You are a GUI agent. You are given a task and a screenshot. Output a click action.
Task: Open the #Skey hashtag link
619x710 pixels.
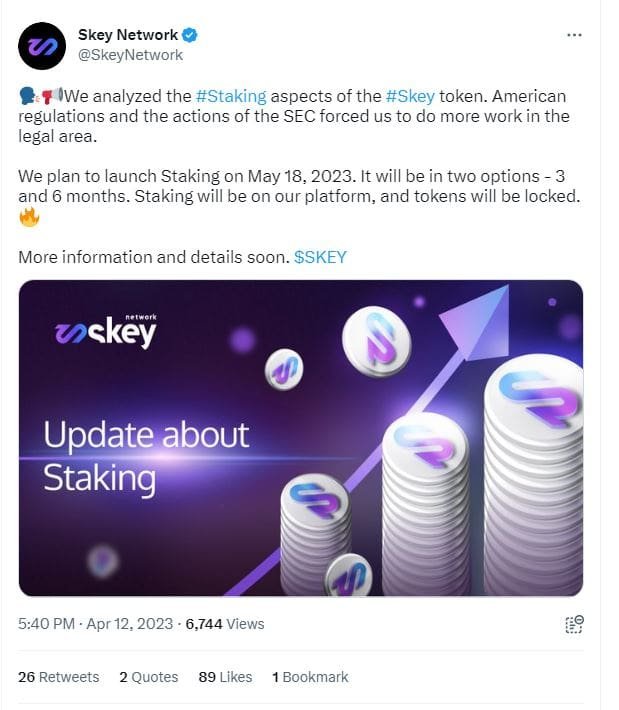click(410, 96)
